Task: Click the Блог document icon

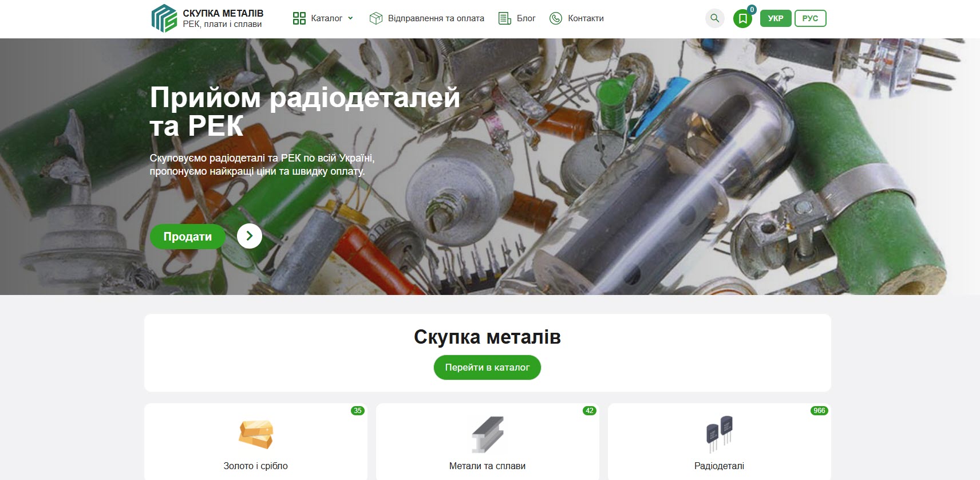Action: pyautogui.click(x=504, y=18)
